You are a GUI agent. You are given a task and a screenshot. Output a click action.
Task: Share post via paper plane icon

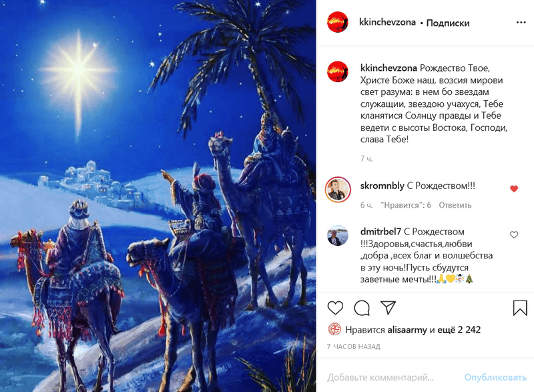pyautogui.click(x=388, y=308)
